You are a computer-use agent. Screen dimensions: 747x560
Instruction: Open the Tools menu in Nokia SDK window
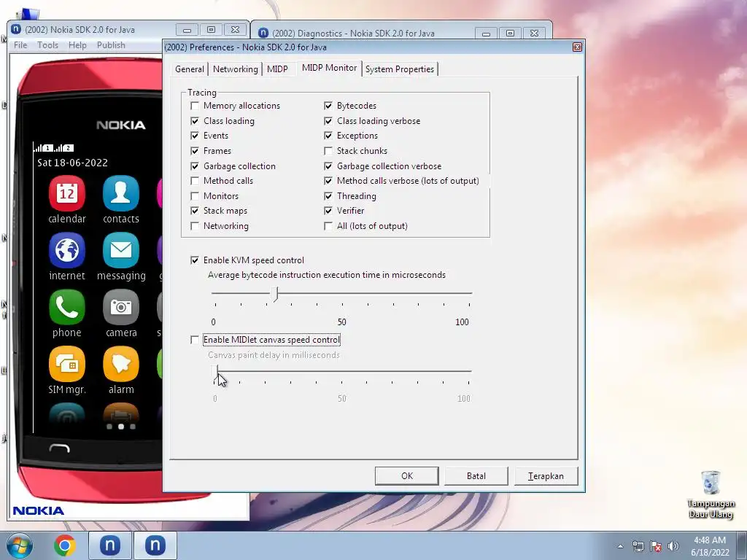point(47,45)
